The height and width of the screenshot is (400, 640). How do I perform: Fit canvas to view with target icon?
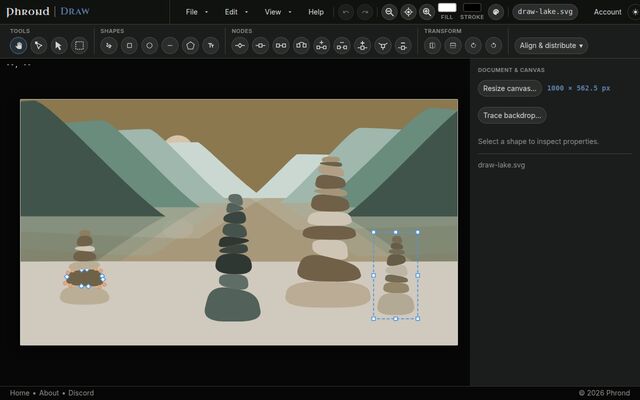pos(408,12)
